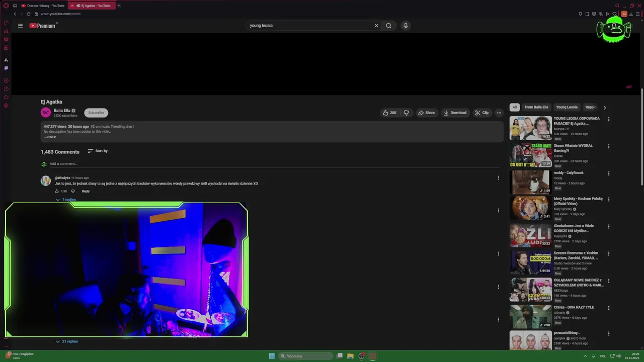The image size is (644, 362).
Task: Open options for Chivas - DWA RAZY TYLE
Action: [609, 308]
